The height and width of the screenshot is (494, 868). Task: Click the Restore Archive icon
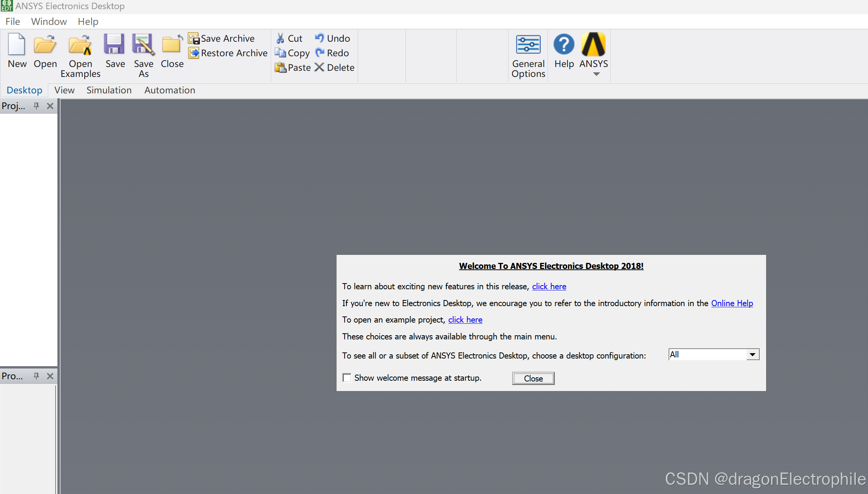point(194,53)
